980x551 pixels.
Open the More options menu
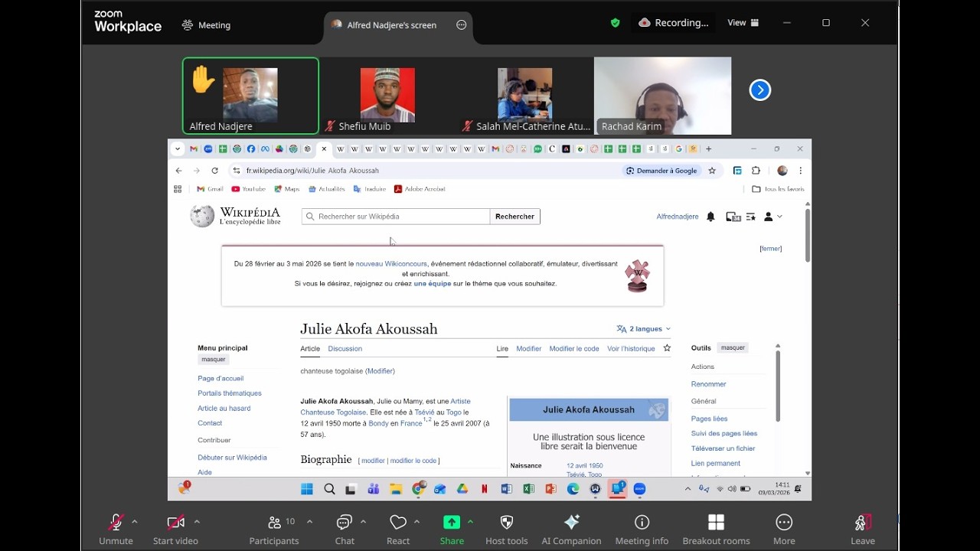coord(784,530)
